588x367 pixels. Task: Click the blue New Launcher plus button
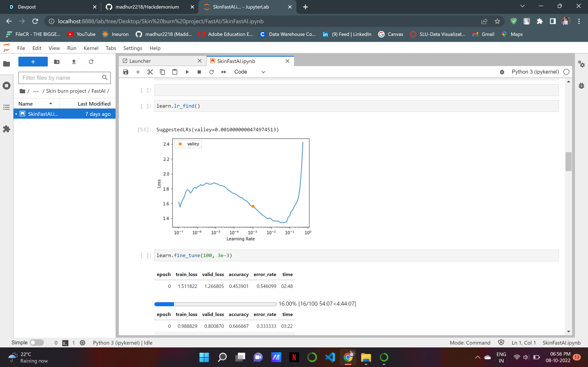[33, 62]
